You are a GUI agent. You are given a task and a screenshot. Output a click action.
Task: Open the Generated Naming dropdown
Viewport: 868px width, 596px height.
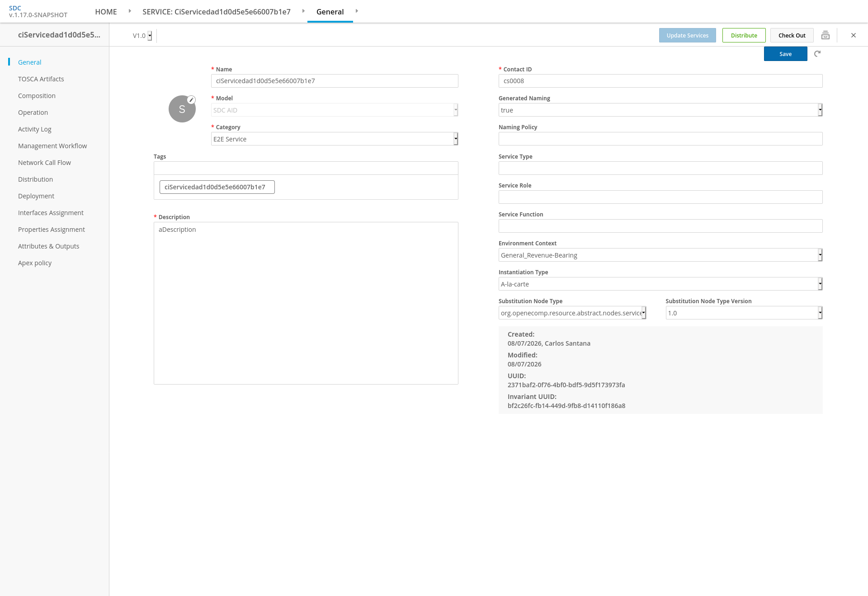click(x=660, y=110)
